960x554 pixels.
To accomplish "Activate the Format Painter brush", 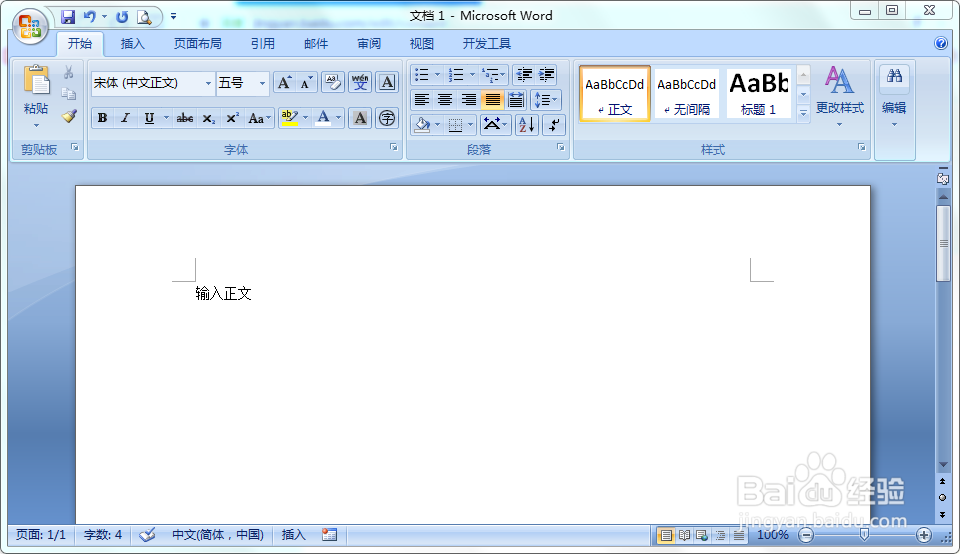I will coord(69,116).
